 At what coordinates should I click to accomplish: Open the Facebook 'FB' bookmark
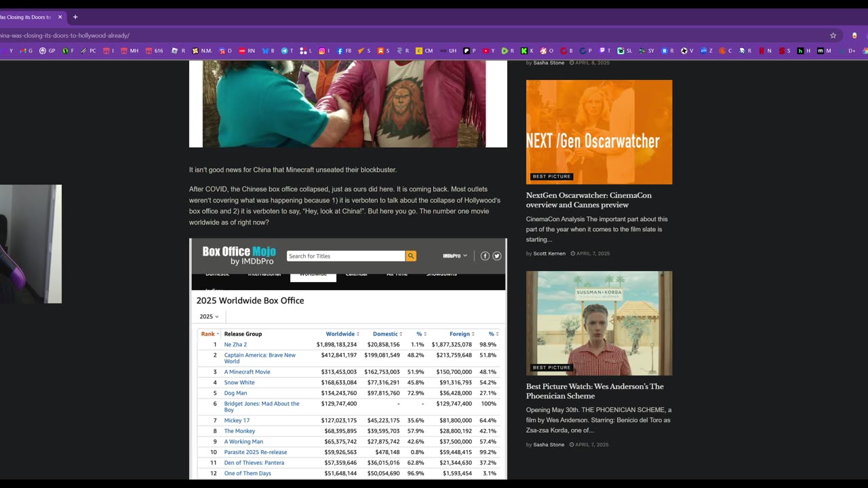pyautogui.click(x=344, y=51)
